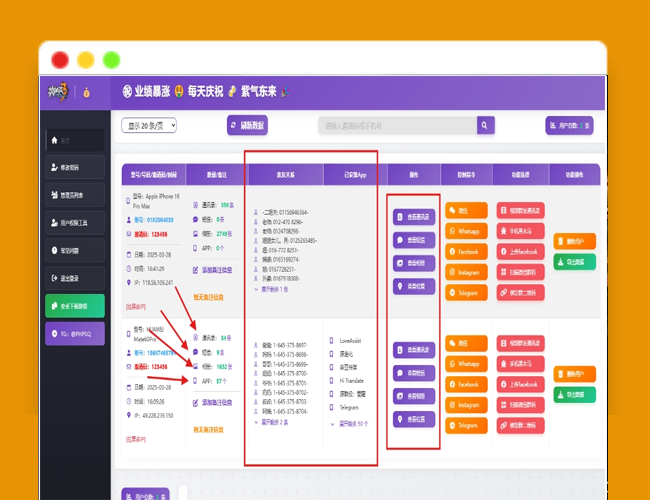Click 查看短信 in the HUAWEI row
This screenshot has height=500, width=650.
tap(414, 373)
